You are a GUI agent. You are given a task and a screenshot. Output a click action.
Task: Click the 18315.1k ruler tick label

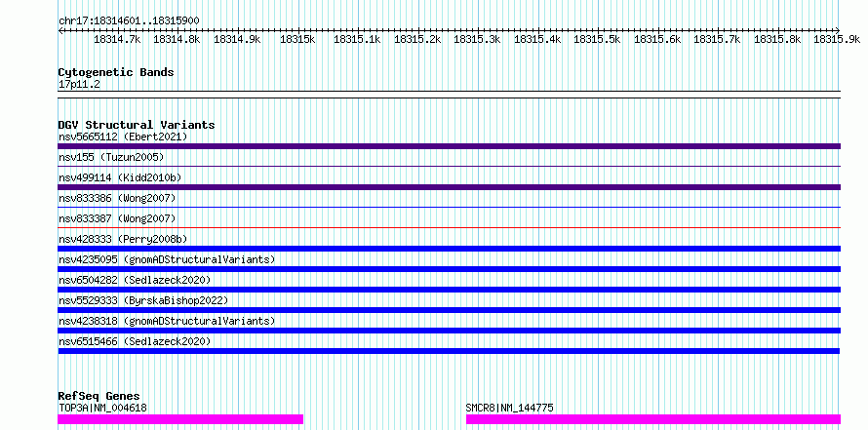point(358,39)
